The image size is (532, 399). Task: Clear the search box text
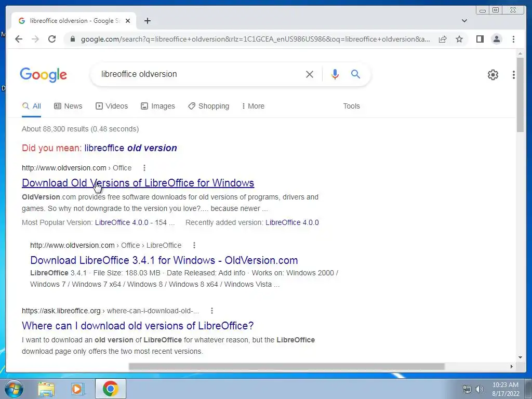click(310, 74)
